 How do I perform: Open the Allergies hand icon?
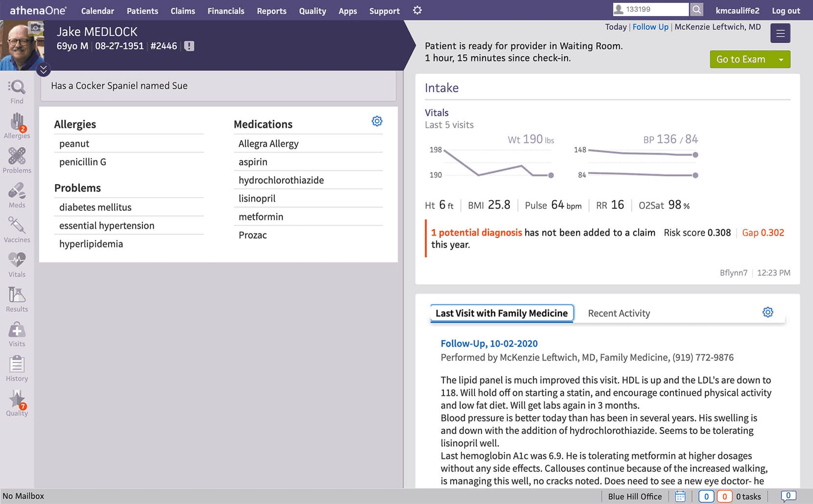point(17,122)
